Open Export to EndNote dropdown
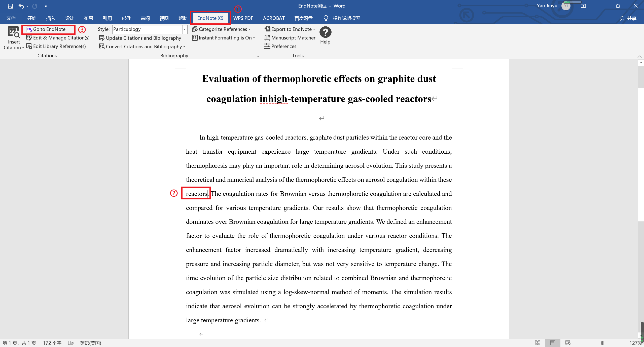The height and width of the screenshot is (347, 644). pos(290,29)
